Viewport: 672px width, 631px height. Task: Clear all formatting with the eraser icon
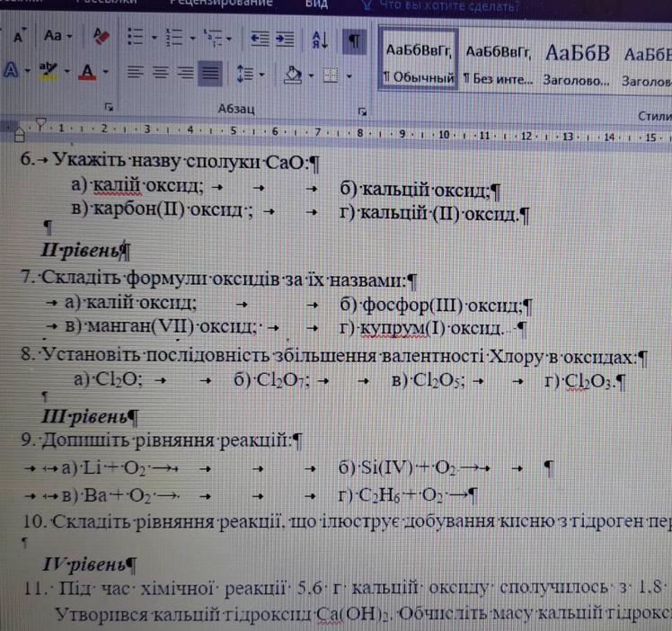click(x=100, y=36)
